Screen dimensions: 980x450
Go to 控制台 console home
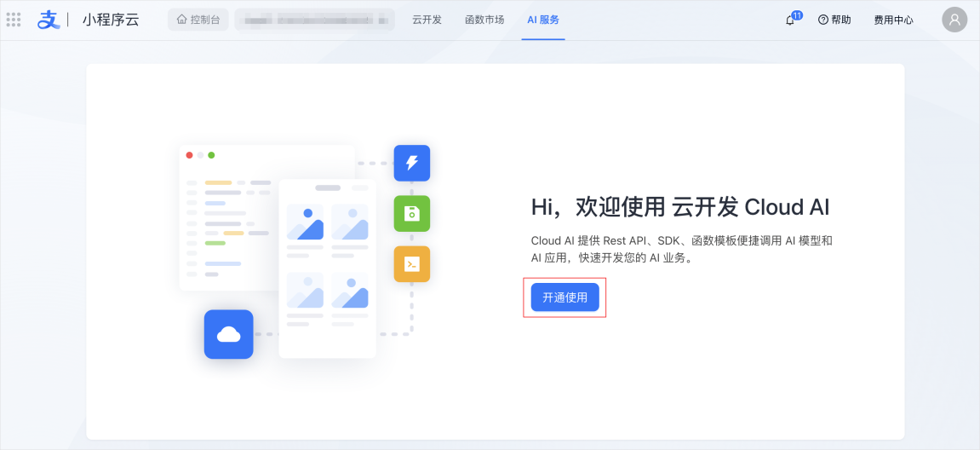coord(198,20)
